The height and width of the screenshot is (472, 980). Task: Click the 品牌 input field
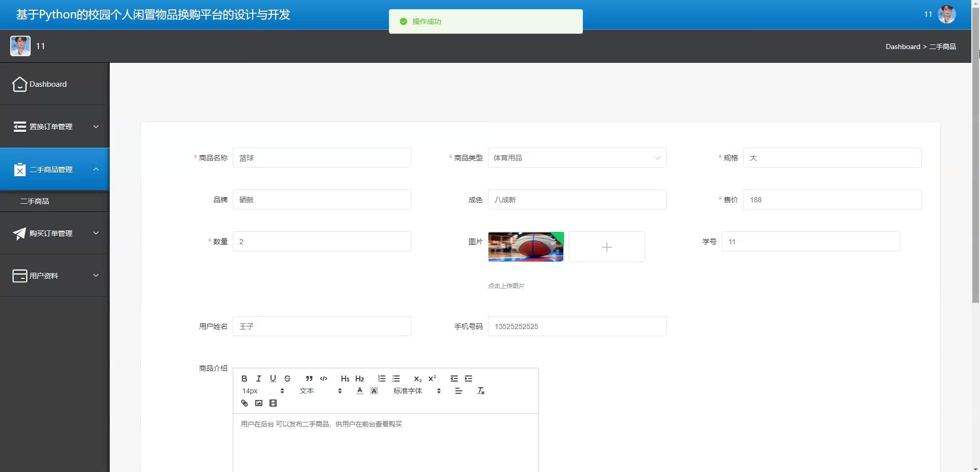coord(322,200)
